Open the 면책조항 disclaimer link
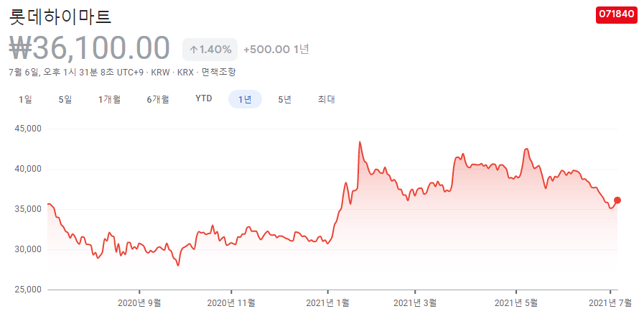The height and width of the screenshot is (319, 644). coord(219,73)
